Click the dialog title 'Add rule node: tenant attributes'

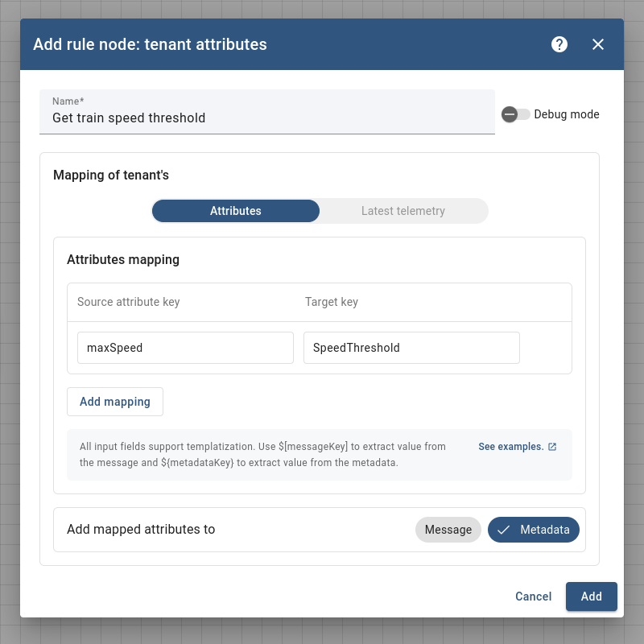point(150,44)
